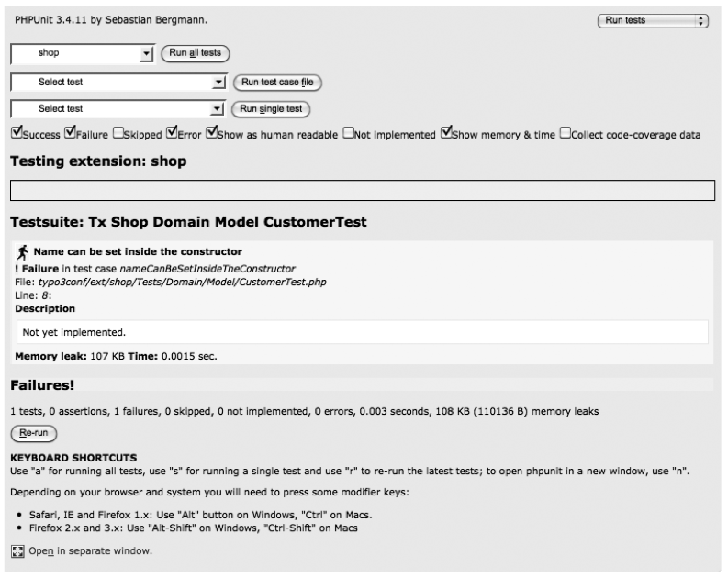Open the Run tests dropdown menu

pos(653,19)
